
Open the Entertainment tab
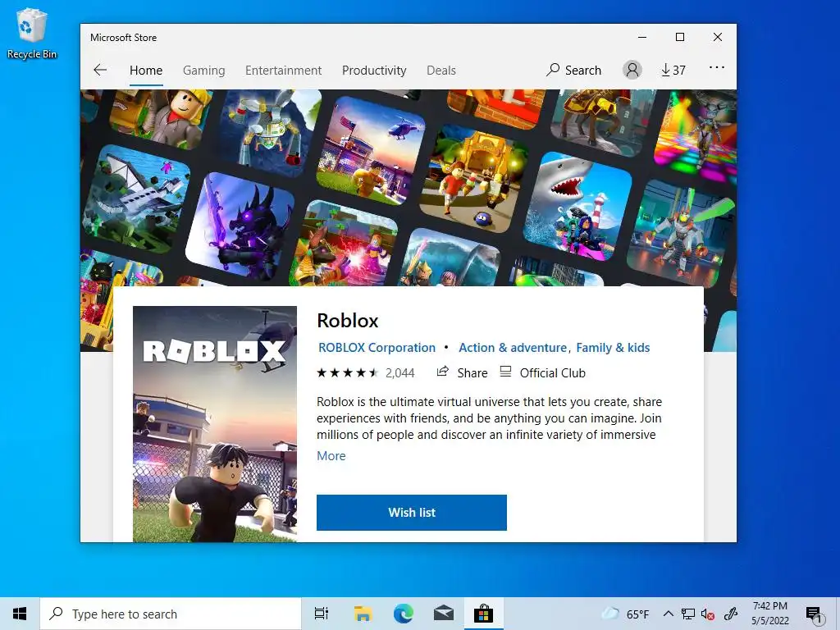pos(283,71)
